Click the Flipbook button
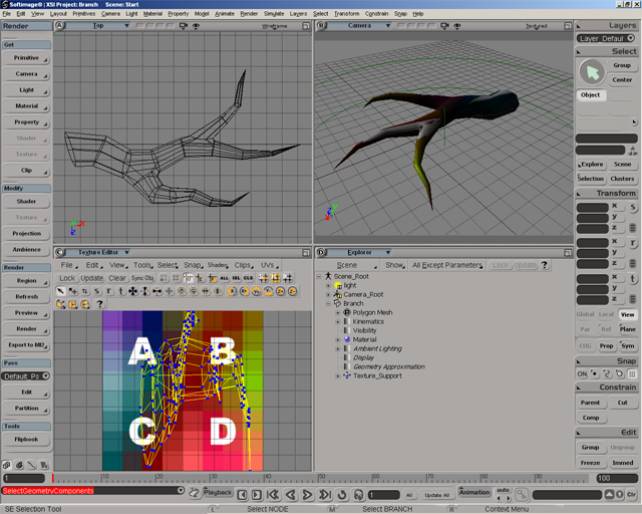The height and width of the screenshot is (514, 642). point(27,439)
